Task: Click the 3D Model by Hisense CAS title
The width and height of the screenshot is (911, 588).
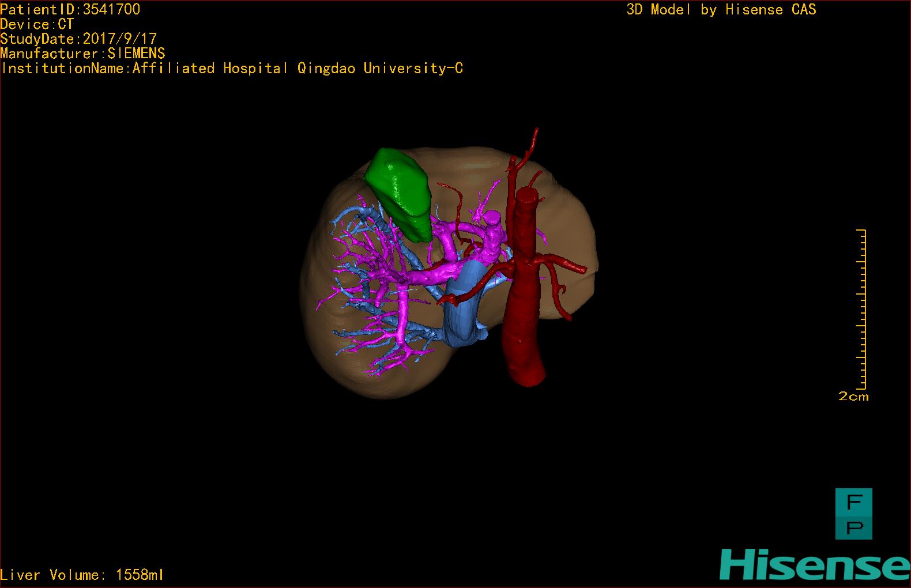Action: 721,10
